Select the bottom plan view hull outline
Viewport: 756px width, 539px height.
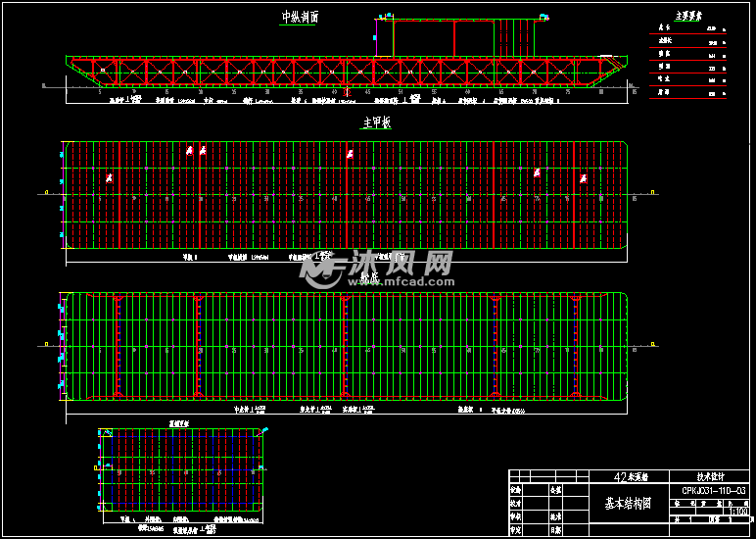(348, 346)
